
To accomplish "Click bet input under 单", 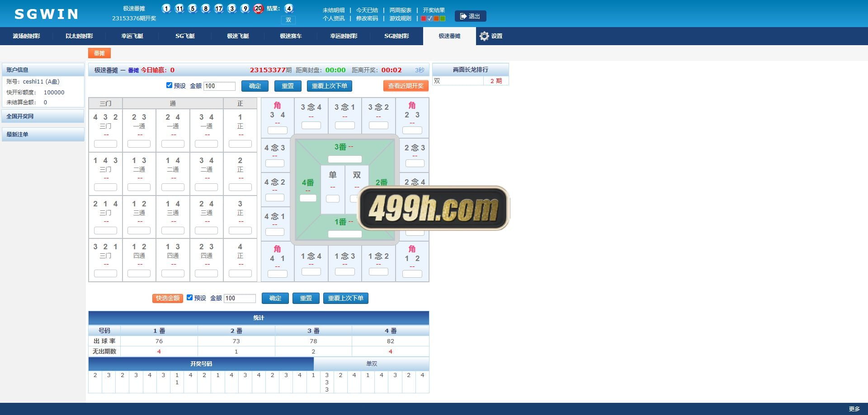I will pyautogui.click(x=333, y=198).
